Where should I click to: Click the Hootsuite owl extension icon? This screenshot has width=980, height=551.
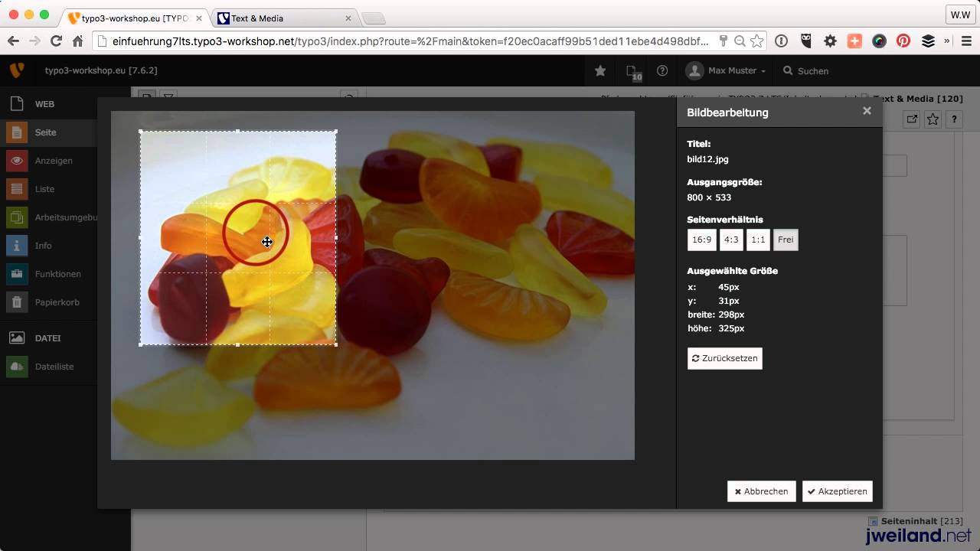tap(805, 41)
